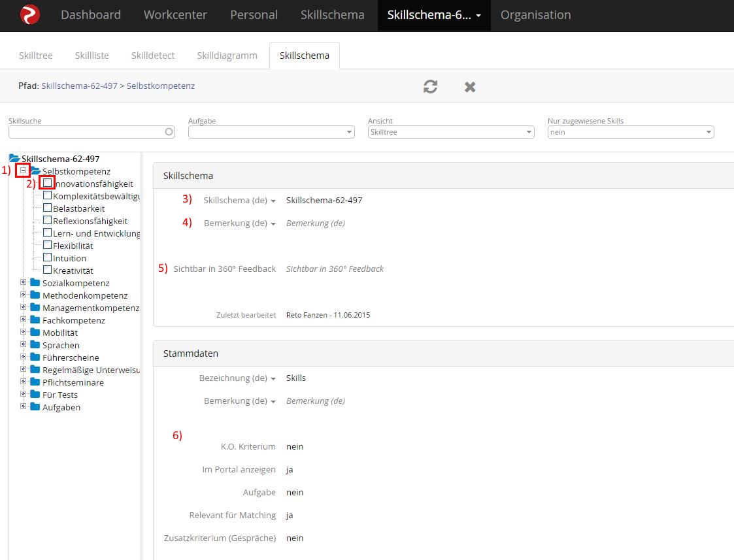Image resolution: width=734 pixels, height=560 pixels.
Task: Check the Lern- und Entwicklung checkbox
Action: coord(47,232)
